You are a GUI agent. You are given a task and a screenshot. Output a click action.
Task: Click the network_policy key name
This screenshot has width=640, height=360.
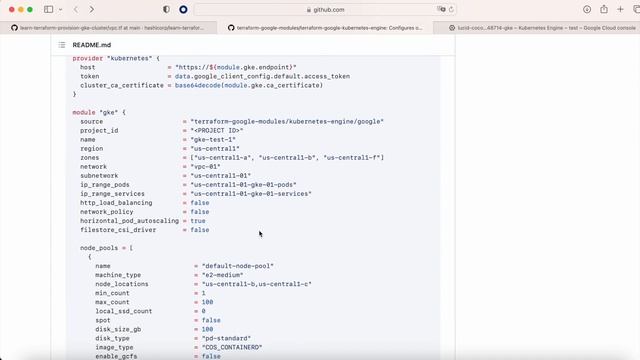107,212
